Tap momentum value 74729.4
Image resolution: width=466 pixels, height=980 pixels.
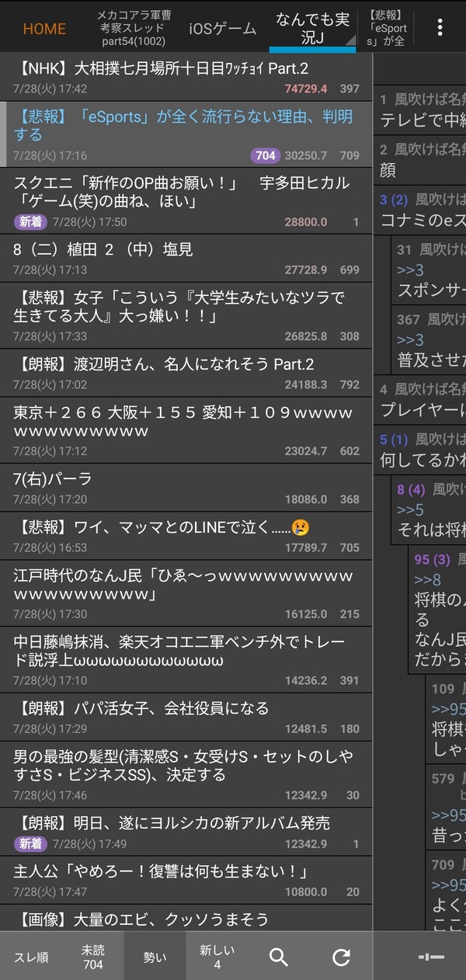tap(306, 89)
